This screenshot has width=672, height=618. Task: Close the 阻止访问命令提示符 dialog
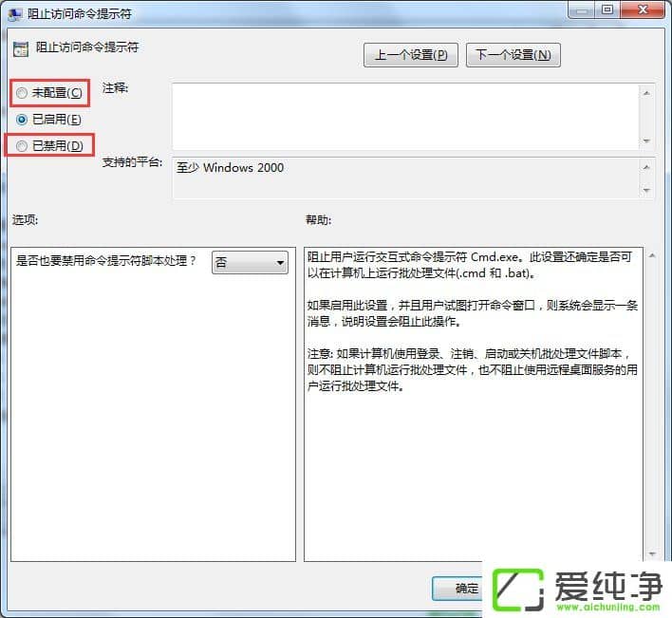(643, 9)
